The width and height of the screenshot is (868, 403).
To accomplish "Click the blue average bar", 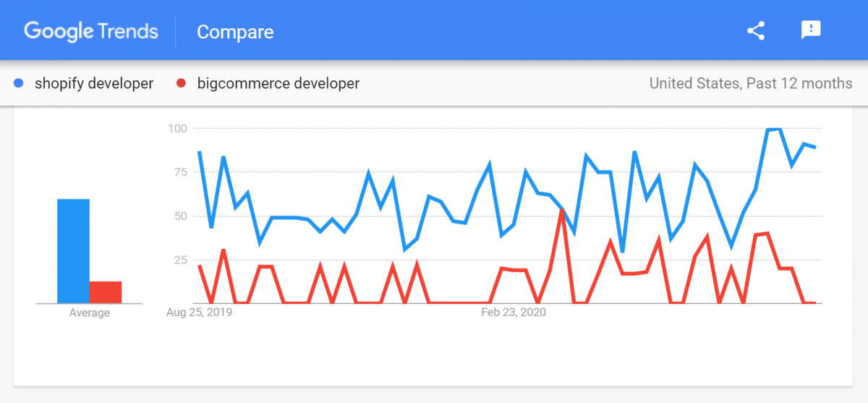I will click(x=74, y=251).
